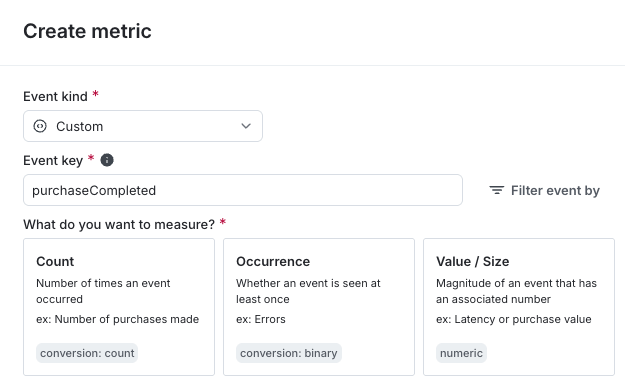Expand the Event kind chevron arrow

[x=246, y=126]
